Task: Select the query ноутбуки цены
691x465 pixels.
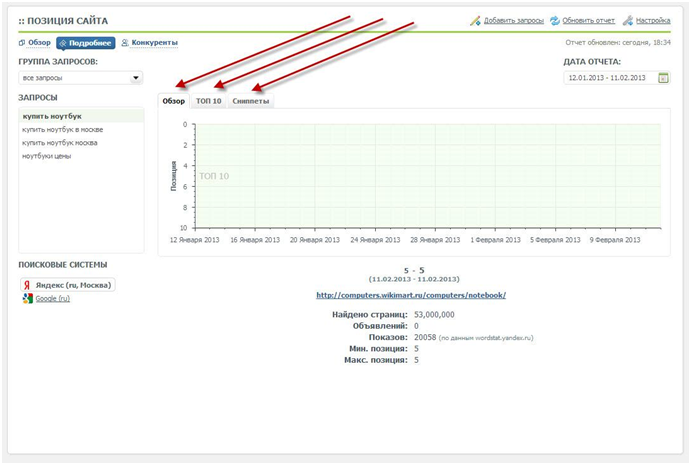Action: click(x=47, y=156)
